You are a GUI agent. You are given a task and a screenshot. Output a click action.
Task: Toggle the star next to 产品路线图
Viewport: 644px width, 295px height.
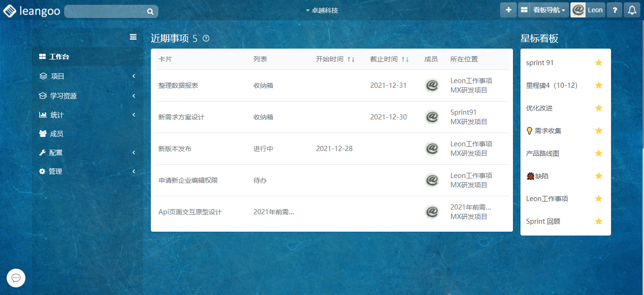point(598,153)
